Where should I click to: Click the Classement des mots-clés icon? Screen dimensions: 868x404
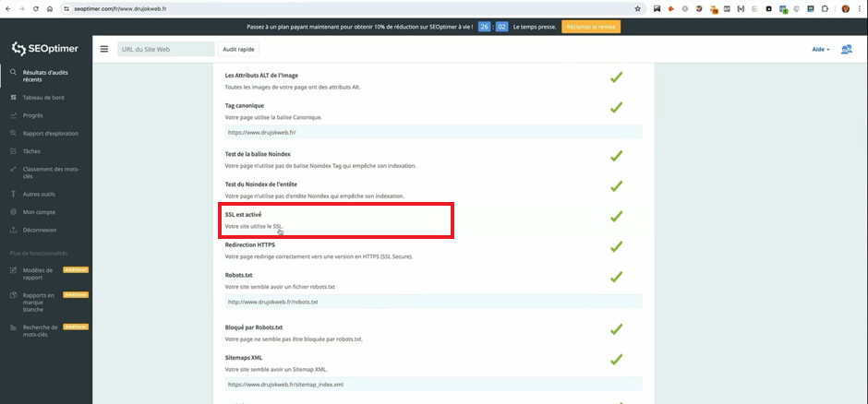pyautogui.click(x=13, y=169)
